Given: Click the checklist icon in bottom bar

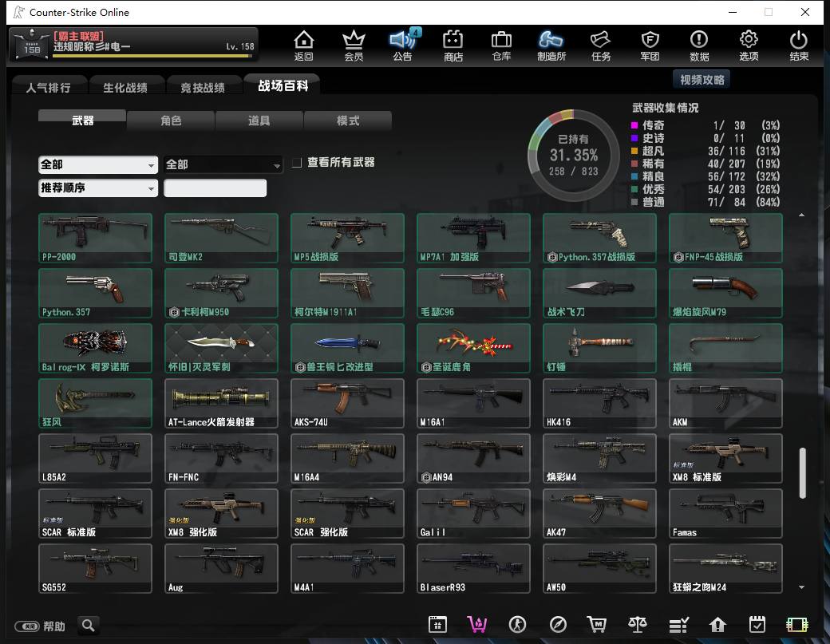Looking at the screenshot, I should [x=678, y=625].
